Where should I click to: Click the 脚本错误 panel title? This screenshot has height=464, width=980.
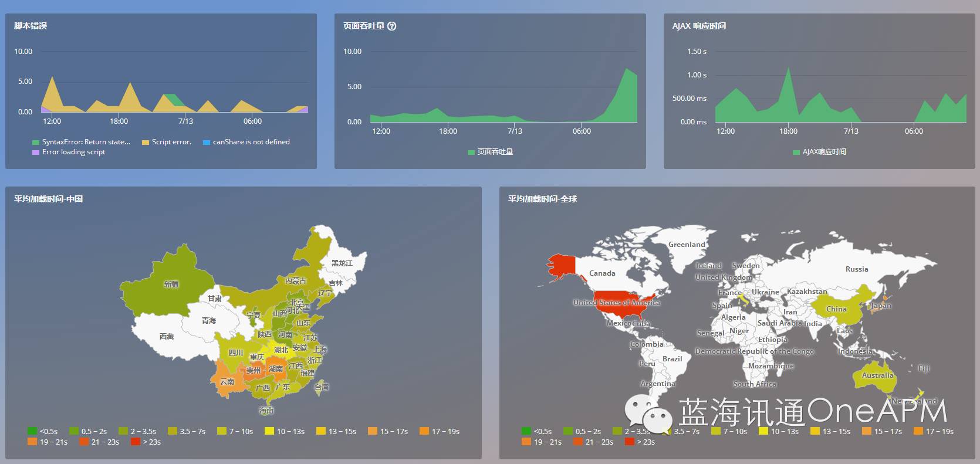coord(31,26)
